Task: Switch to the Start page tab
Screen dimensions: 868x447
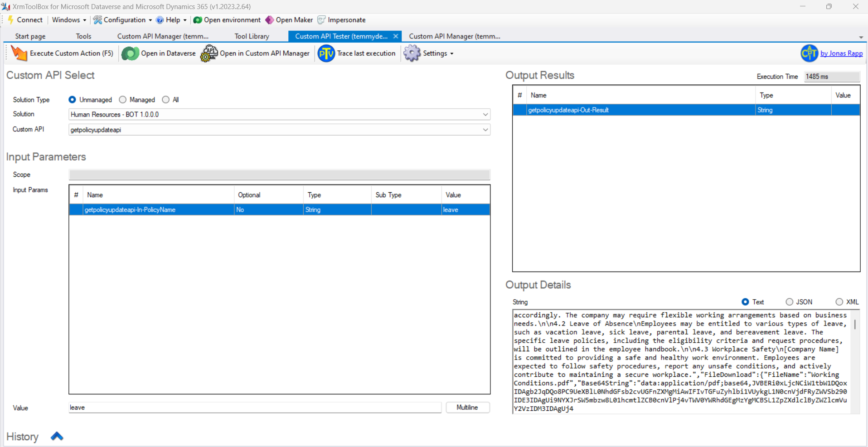Action: pos(30,36)
